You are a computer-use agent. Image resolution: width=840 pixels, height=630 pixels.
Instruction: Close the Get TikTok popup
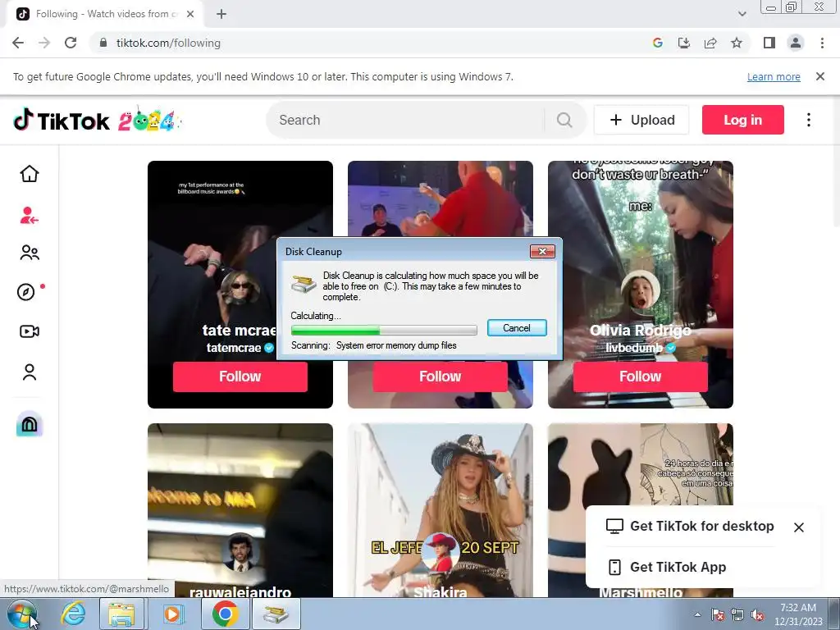[x=799, y=527]
